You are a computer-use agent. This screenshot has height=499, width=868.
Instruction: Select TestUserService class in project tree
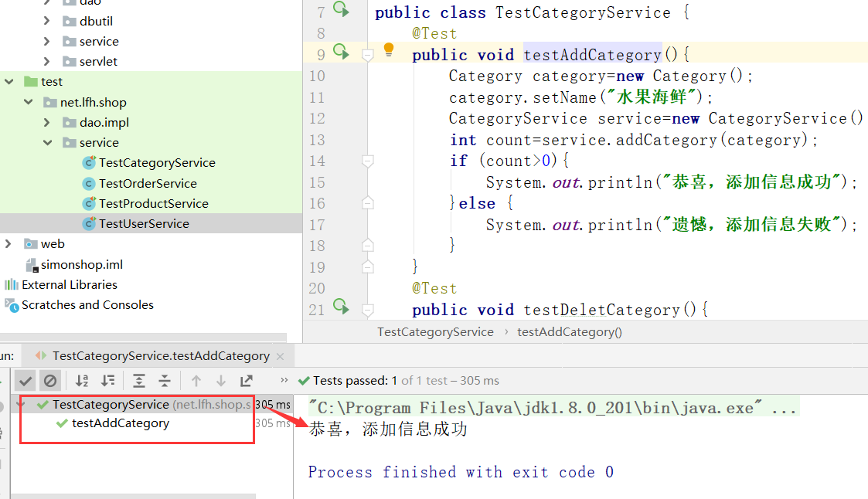[144, 223]
